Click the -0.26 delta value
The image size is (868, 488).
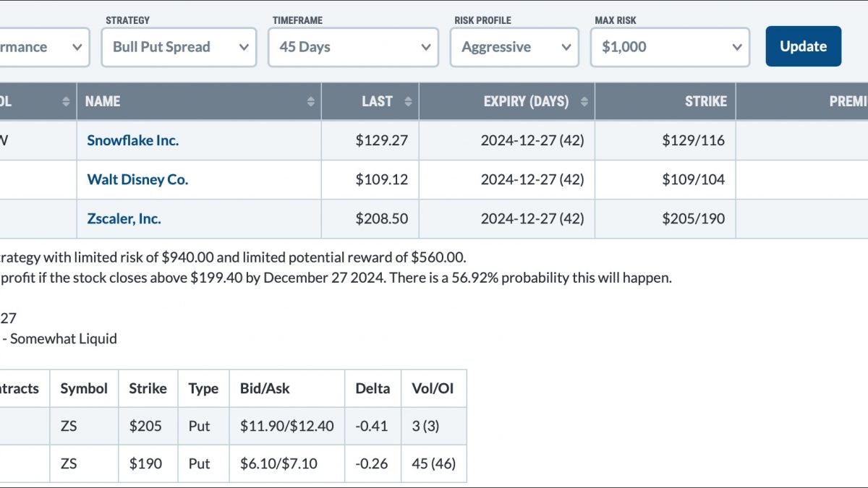click(372, 463)
